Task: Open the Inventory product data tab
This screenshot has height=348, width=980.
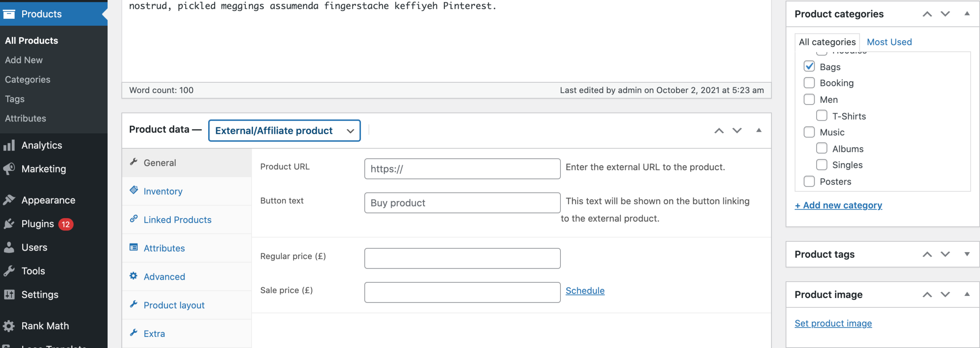Action: 163,191
